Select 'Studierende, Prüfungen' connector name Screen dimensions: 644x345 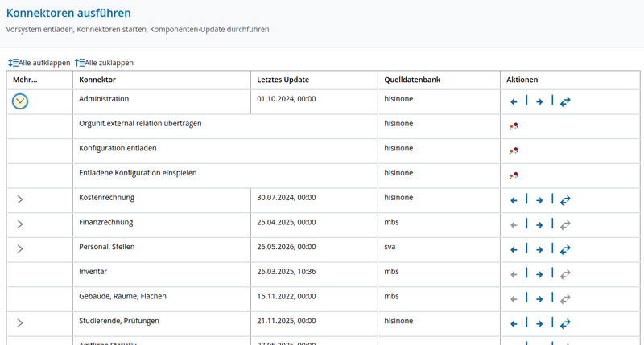point(119,321)
